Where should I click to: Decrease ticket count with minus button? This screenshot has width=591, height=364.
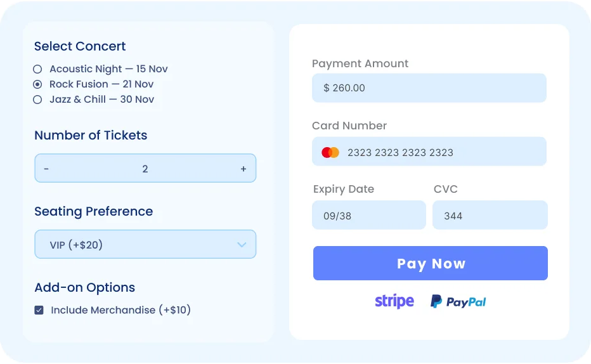tap(46, 169)
